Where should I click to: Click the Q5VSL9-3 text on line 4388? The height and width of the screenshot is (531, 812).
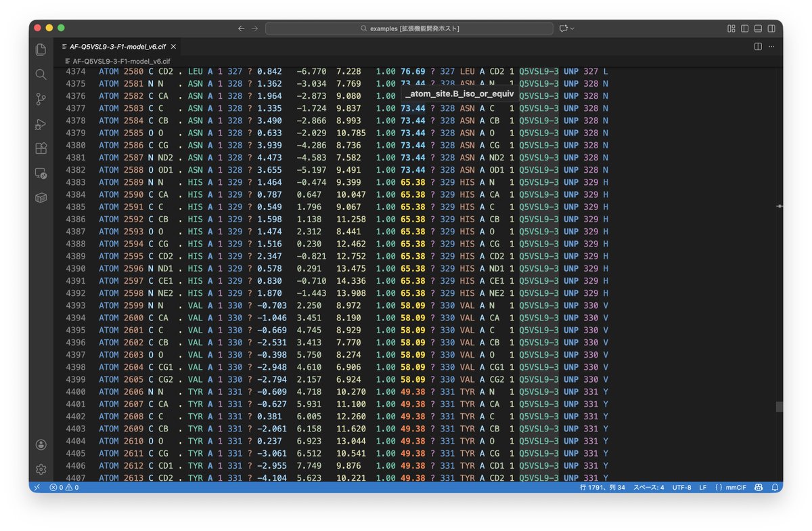[x=539, y=244]
